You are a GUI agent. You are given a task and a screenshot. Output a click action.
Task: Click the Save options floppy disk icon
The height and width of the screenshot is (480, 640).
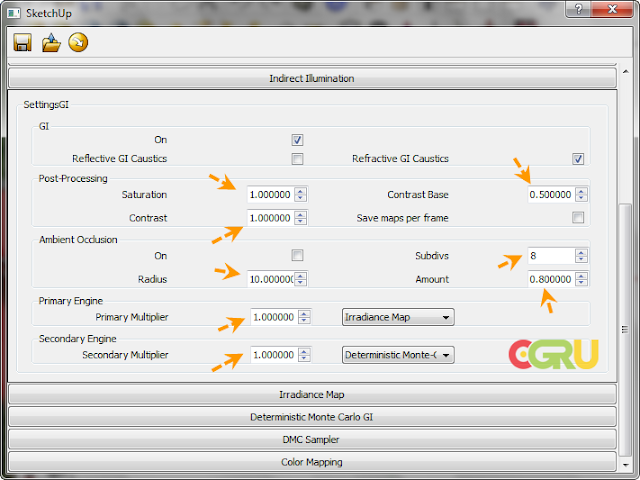coord(22,42)
